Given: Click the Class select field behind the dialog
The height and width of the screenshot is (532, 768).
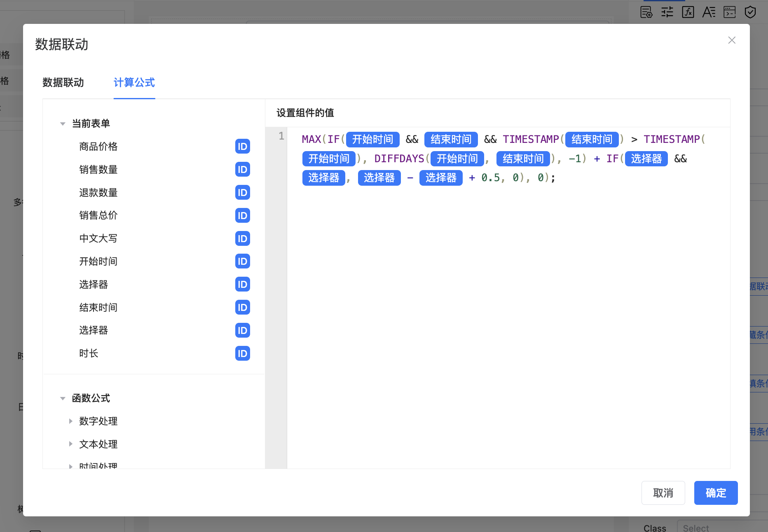Looking at the screenshot, I should 722,527.
